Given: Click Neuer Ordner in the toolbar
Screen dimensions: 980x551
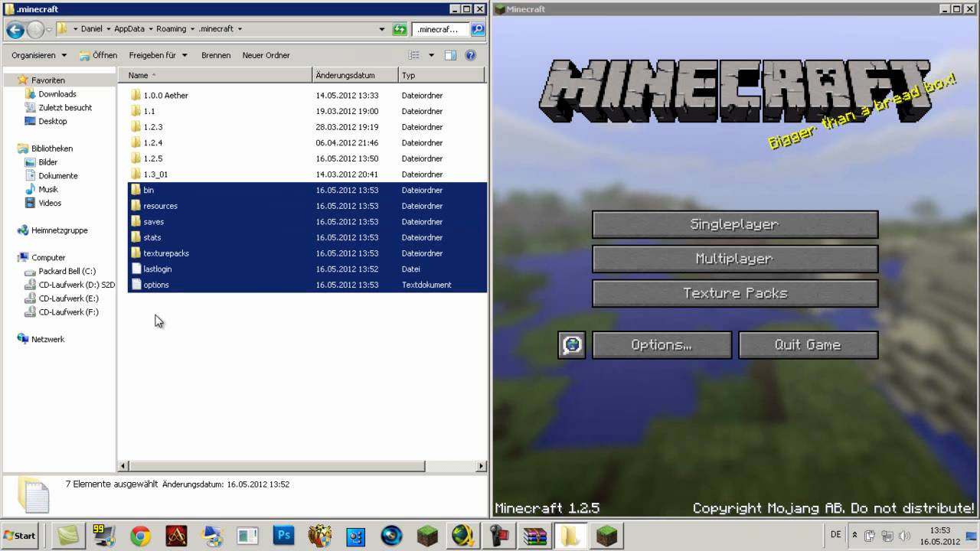Looking at the screenshot, I should 266,55.
